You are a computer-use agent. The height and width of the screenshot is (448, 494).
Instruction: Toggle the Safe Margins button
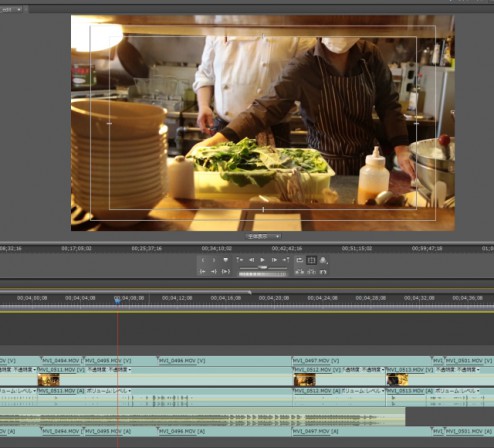311,260
